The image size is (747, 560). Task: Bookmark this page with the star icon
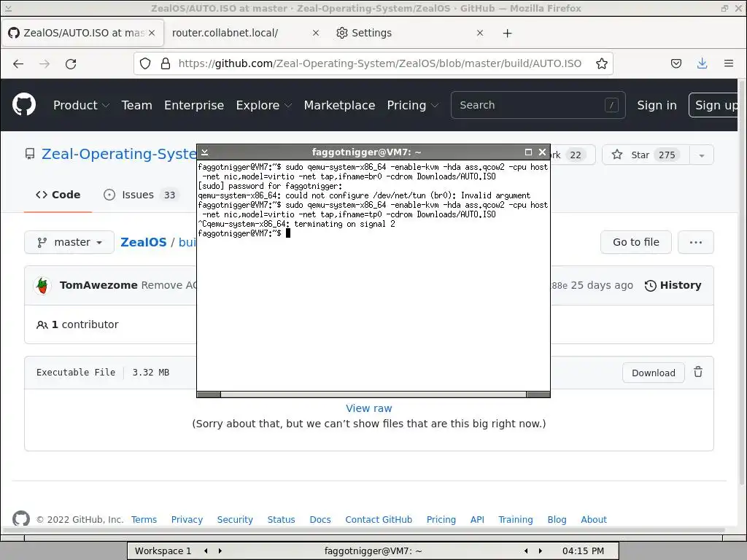(x=602, y=63)
